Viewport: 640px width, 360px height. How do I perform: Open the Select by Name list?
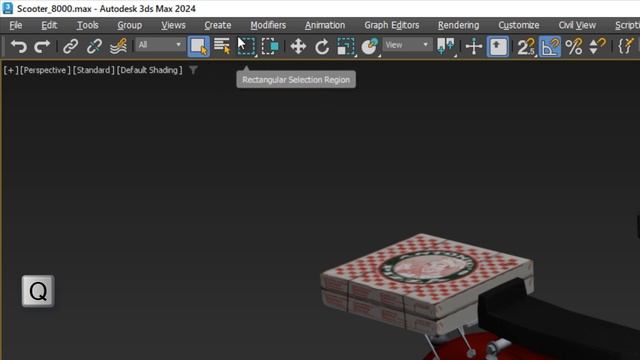pyautogui.click(x=222, y=46)
